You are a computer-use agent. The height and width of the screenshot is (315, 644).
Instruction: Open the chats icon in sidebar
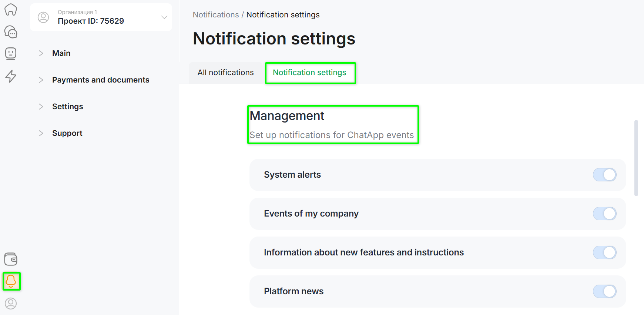tap(11, 32)
